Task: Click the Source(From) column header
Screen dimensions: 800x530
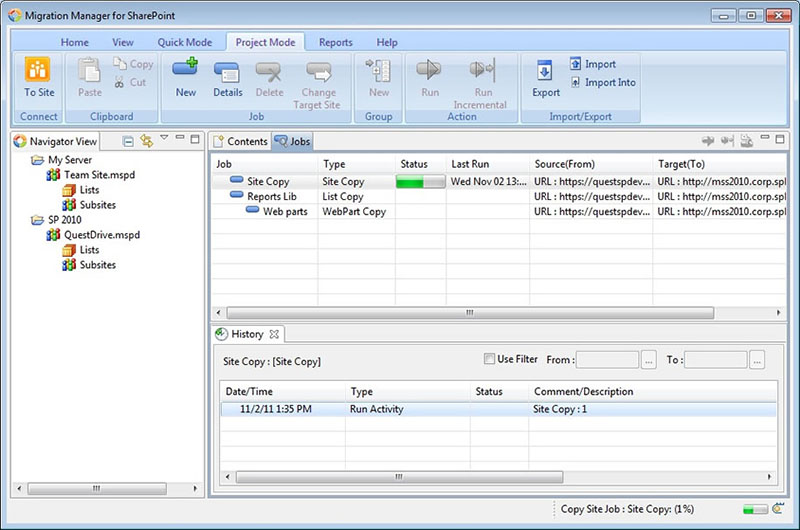Action: (591, 164)
